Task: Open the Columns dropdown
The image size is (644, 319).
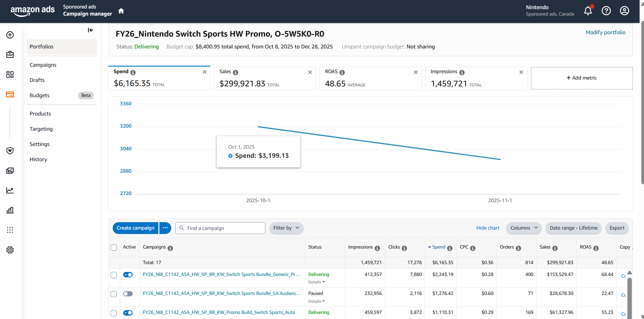Action: coord(524,228)
